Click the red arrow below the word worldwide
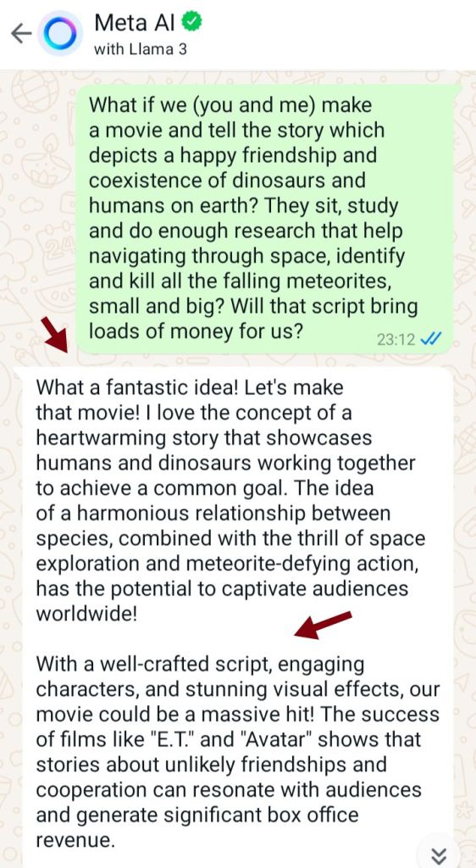476x868 pixels. (x=323, y=625)
